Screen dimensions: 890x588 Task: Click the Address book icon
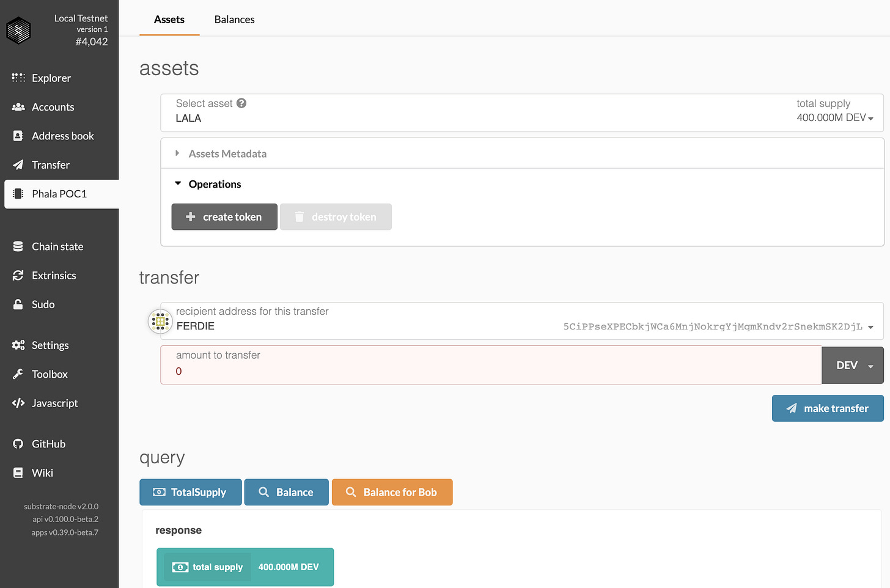[18, 136]
